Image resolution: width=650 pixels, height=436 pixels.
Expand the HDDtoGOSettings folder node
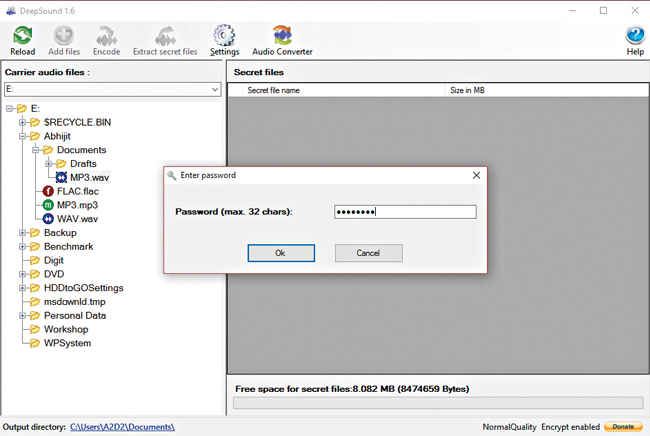tap(22, 288)
